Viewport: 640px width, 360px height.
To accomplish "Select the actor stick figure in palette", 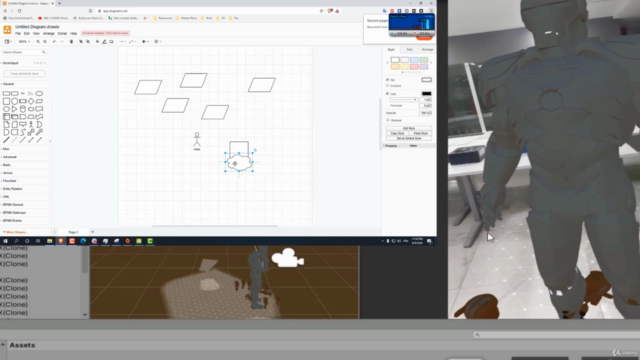I will tap(31, 124).
